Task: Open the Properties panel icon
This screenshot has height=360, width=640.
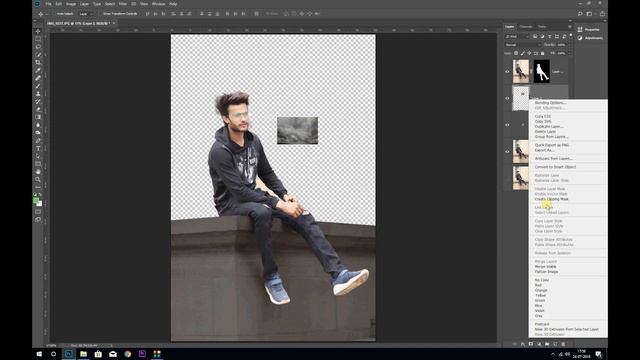Action: point(580,29)
